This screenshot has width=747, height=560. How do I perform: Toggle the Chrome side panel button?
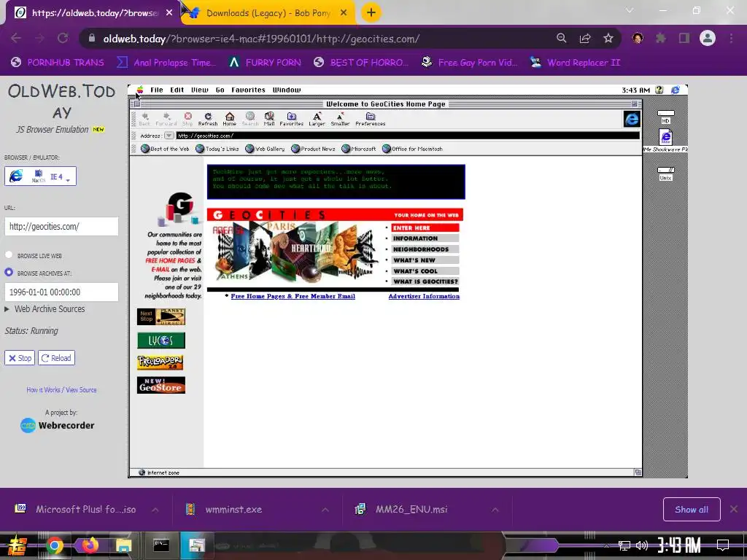[684, 38]
